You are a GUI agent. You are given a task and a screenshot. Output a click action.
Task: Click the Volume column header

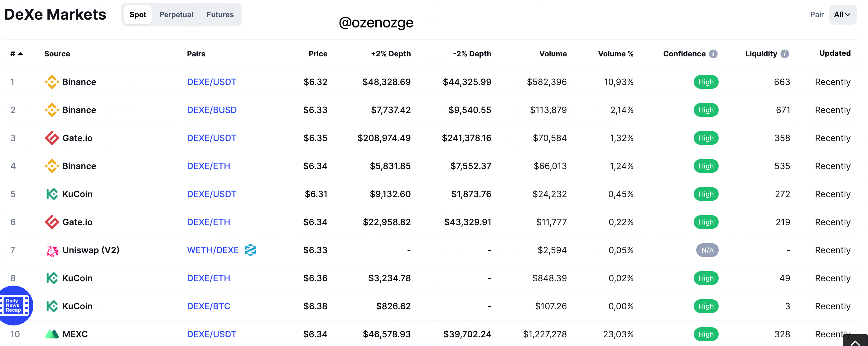[552, 54]
